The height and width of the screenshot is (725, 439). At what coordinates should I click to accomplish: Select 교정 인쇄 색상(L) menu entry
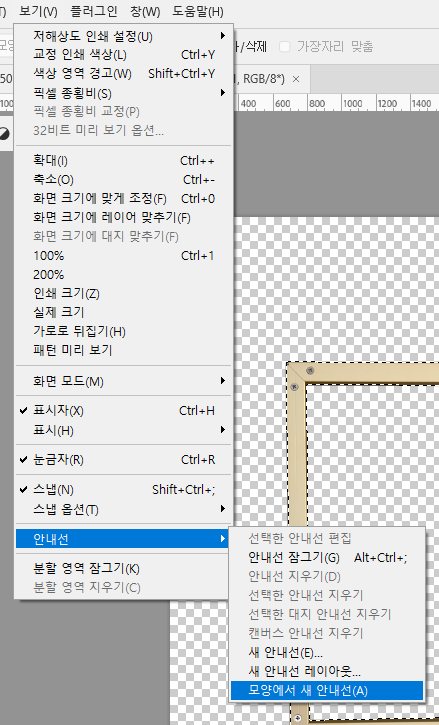coord(124,55)
